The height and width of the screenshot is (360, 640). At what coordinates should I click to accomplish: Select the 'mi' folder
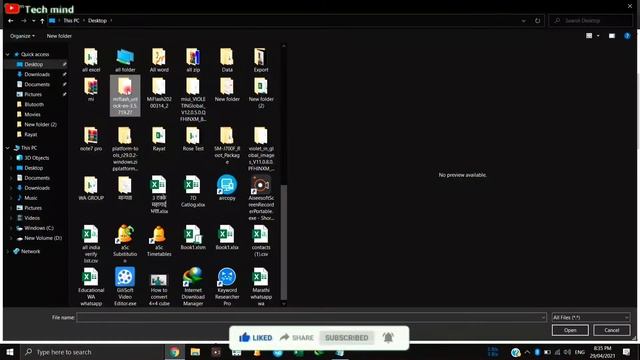(91, 89)
